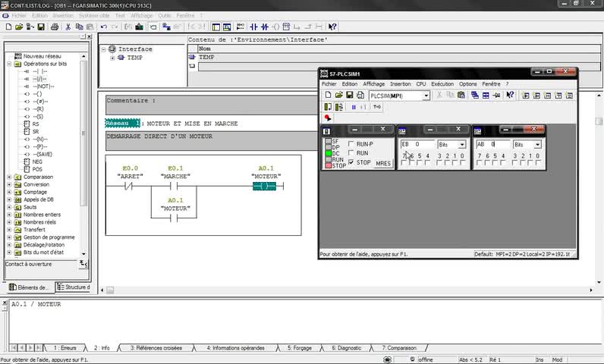Select single cycle scan mode icon in PLCSIM
Screen dimensions: 604x364
328,107
